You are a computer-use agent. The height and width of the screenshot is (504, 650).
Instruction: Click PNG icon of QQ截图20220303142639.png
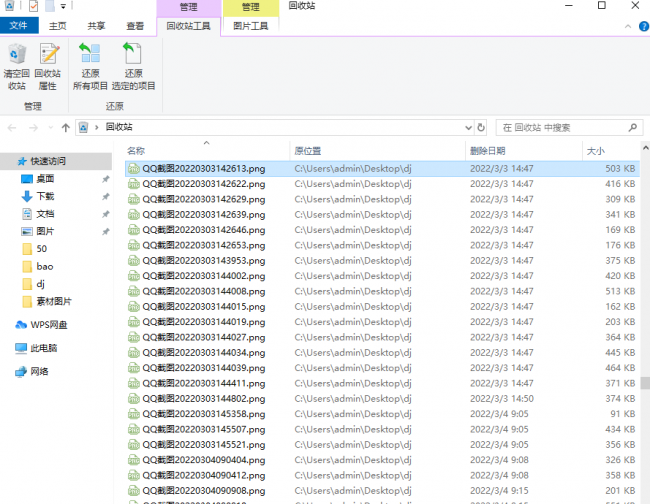click(133, 215)
